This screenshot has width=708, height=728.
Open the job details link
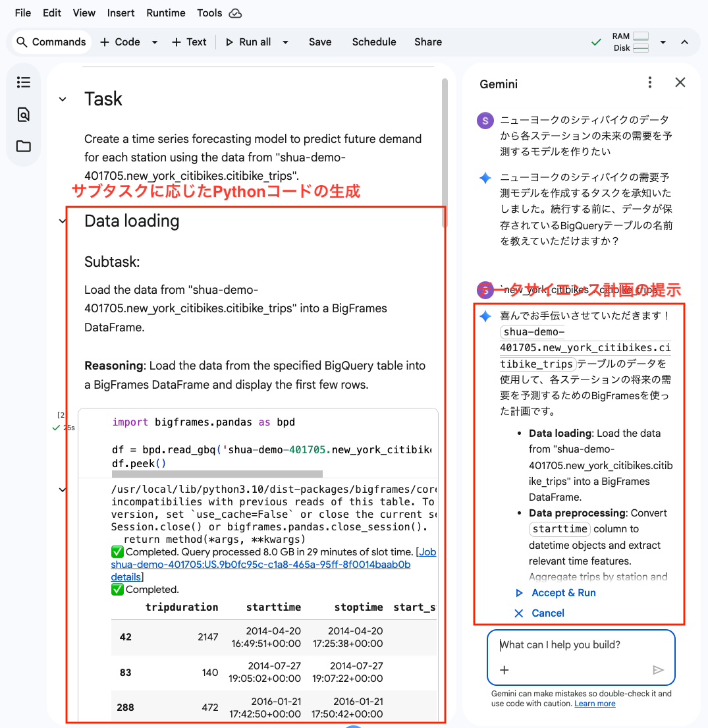[126, 577]
